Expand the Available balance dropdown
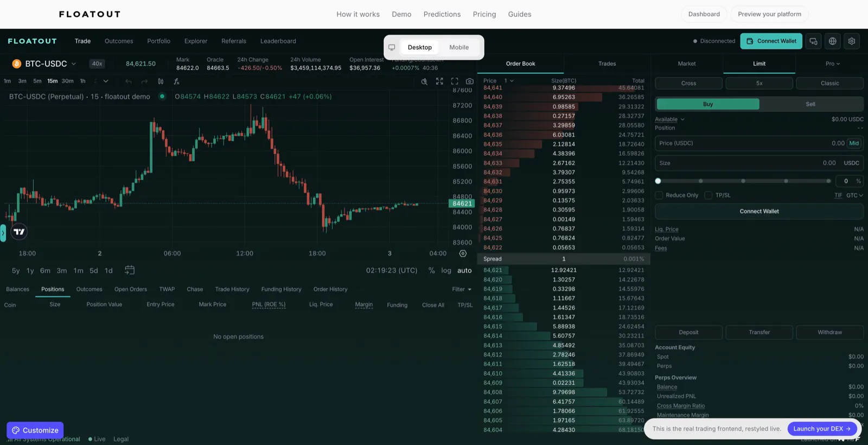 pos(669,119)
